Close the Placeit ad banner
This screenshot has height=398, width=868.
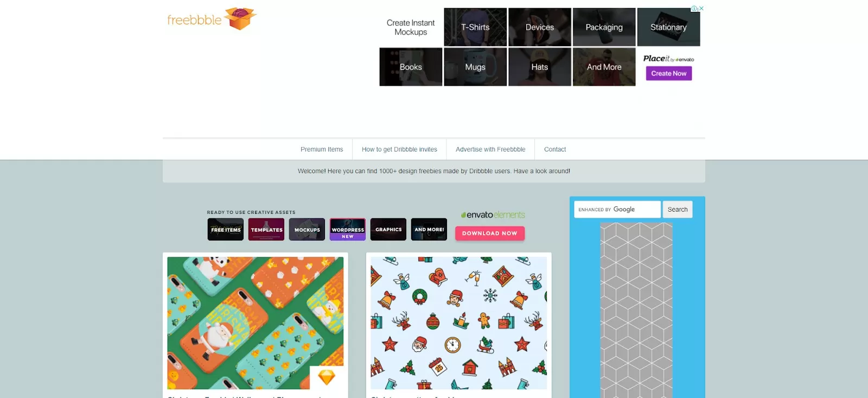[x=701, y=9]
